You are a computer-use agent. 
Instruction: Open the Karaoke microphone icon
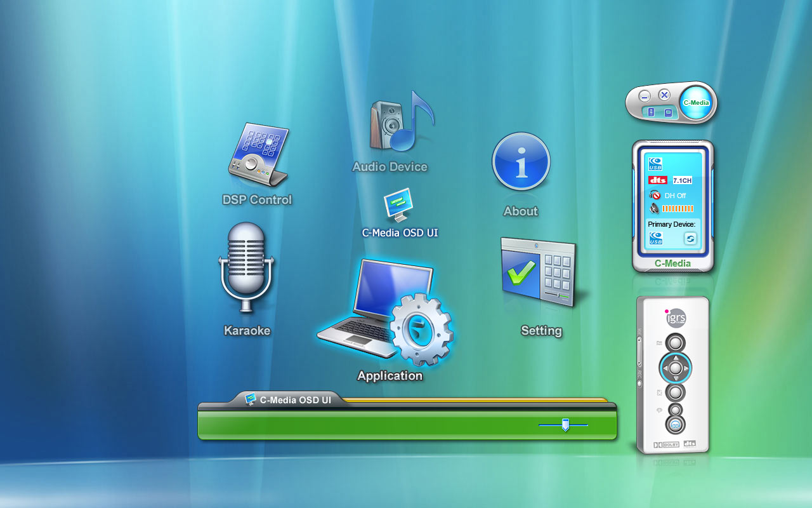coord(246,267)
